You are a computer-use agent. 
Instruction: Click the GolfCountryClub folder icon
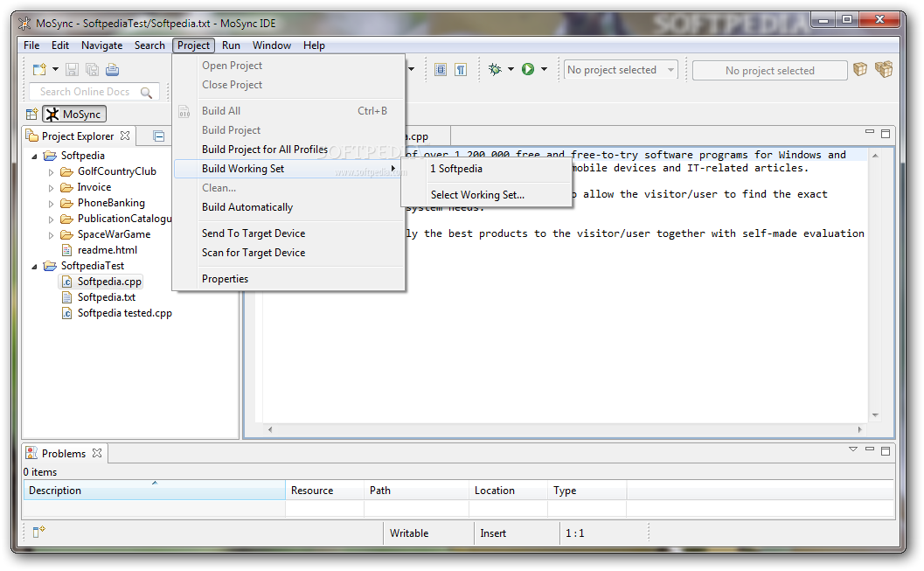coord(67,171)
